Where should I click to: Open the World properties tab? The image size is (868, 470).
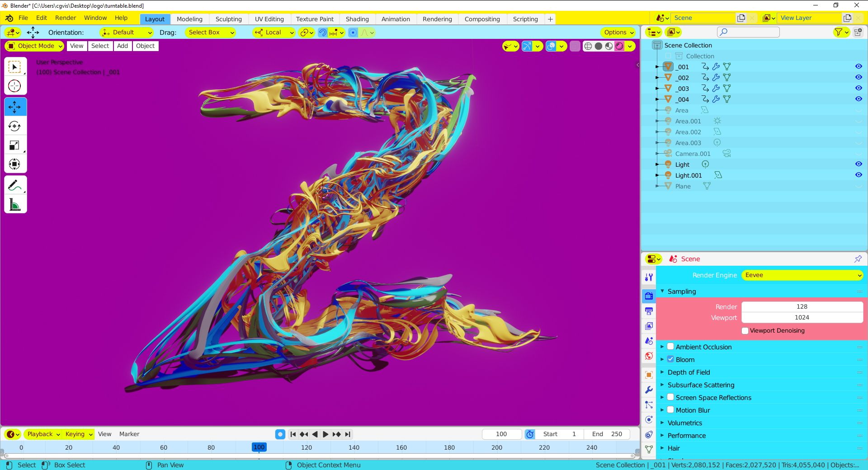click(649, 356)
